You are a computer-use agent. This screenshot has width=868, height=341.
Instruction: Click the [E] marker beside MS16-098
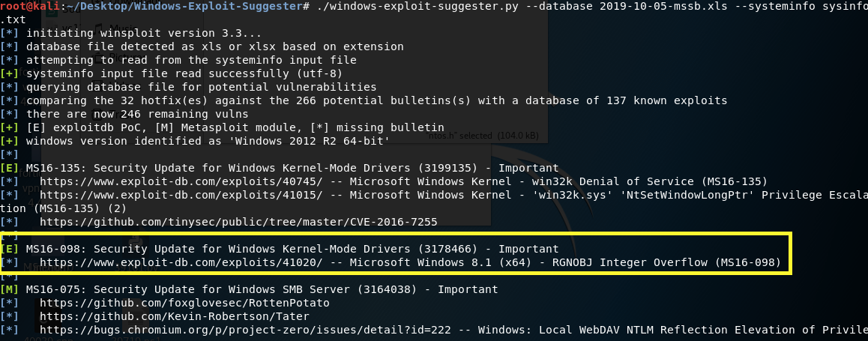[x=10, y=249]
